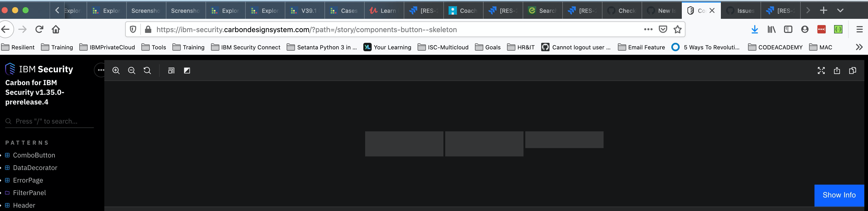The width and height of the screenshot is (868, 211).
Task: Click the Show Info button
Action: (839, 195)
